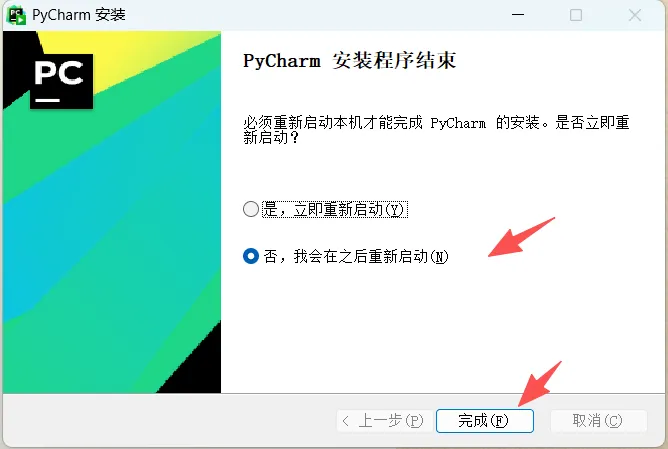Viewport: 668px width, 449px height.
Task: Click the red arrow pointing at 完成 button
Action: pos(539,383)
